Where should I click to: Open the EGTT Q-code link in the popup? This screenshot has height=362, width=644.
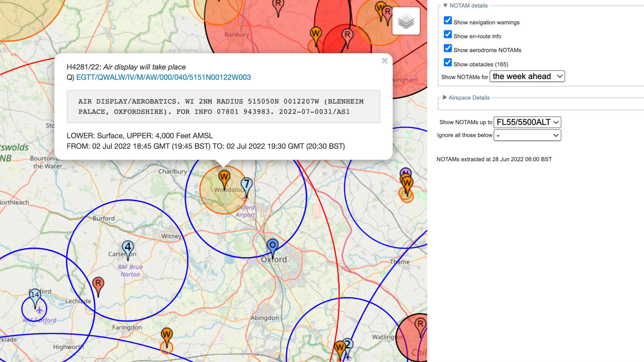(x=163, y=77)
